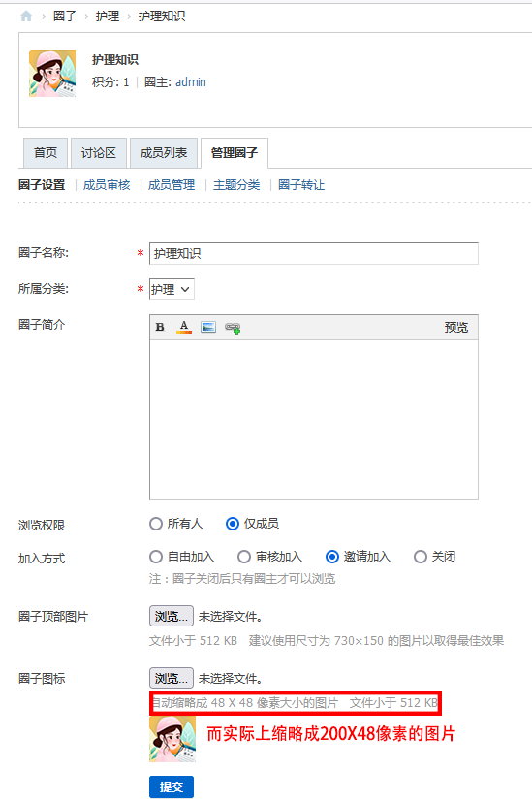Insert image with editor picture icon
This screenshot has width=532, height=803.
(x=208, y=327)
